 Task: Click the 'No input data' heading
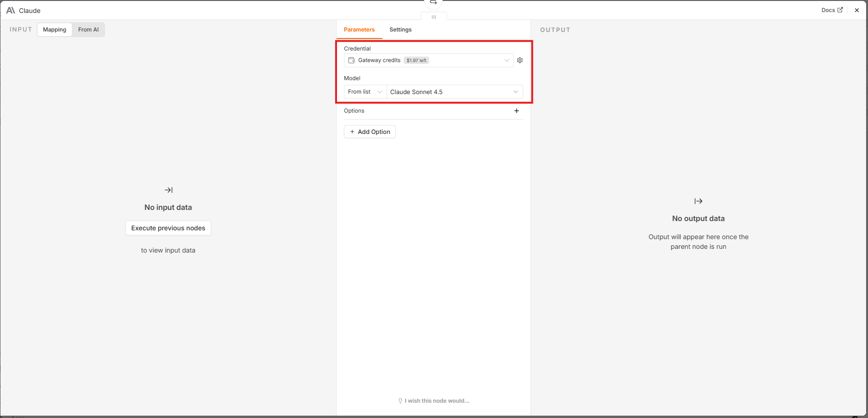168,208
